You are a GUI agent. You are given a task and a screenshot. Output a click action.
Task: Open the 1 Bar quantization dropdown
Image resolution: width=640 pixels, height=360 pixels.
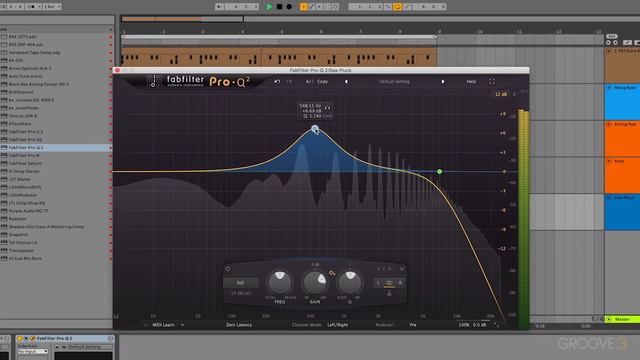[52, 7]
